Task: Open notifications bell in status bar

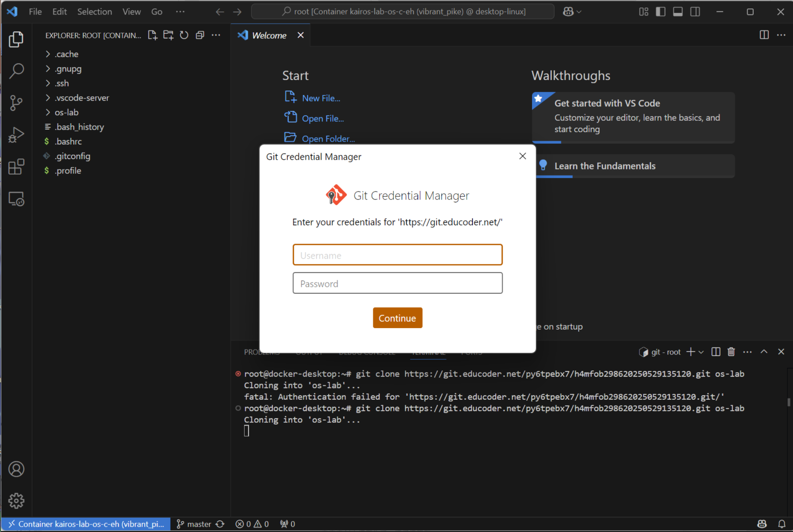Action: click(782, 524)
